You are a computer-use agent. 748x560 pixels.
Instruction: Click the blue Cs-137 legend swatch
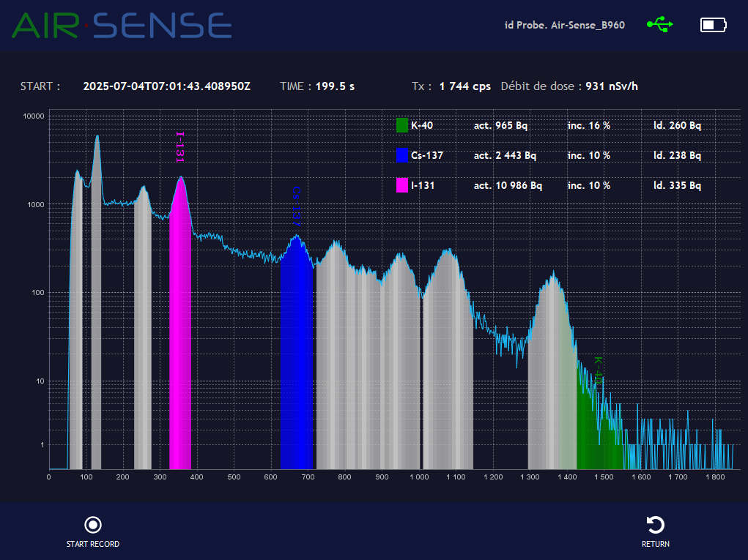[402, 155]
